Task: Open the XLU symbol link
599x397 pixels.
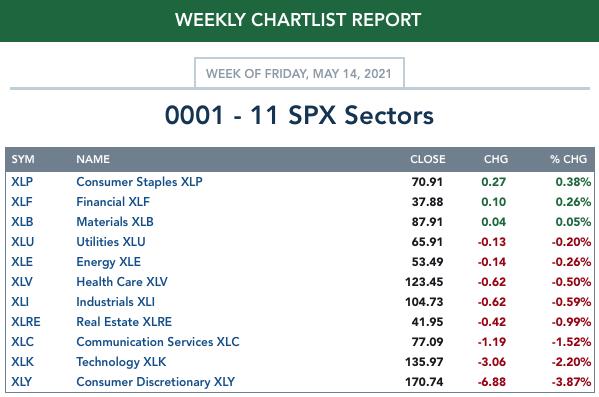Action: coord(23,242)
